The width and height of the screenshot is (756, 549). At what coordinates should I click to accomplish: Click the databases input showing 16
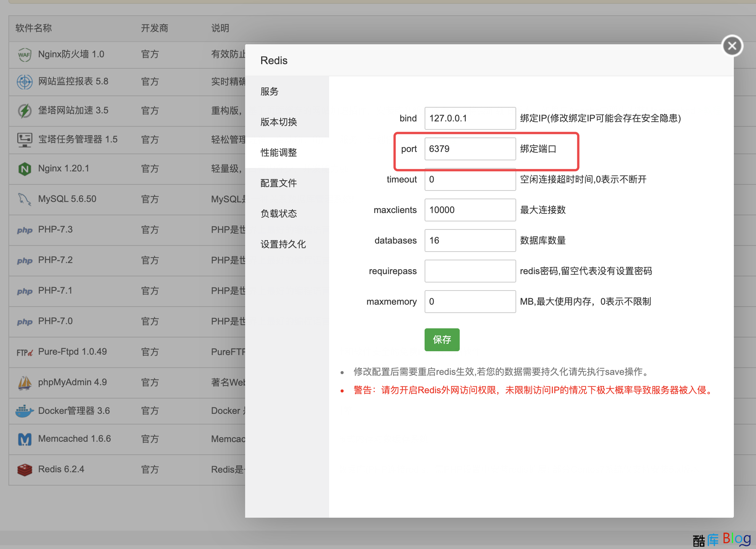pos(470,241)
